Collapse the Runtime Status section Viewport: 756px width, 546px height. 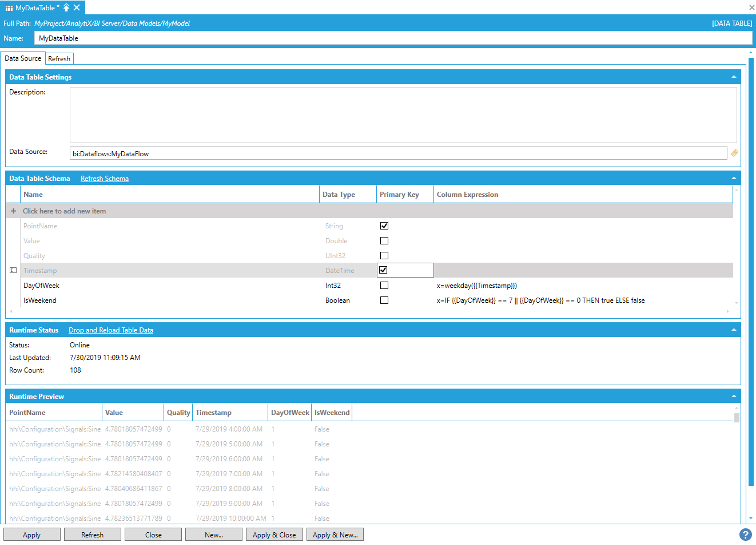click(x=734, y=330)
